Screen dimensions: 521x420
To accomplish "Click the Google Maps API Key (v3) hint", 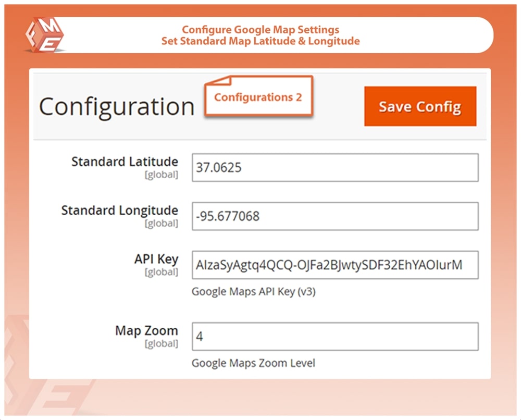I will click(253, 292).
